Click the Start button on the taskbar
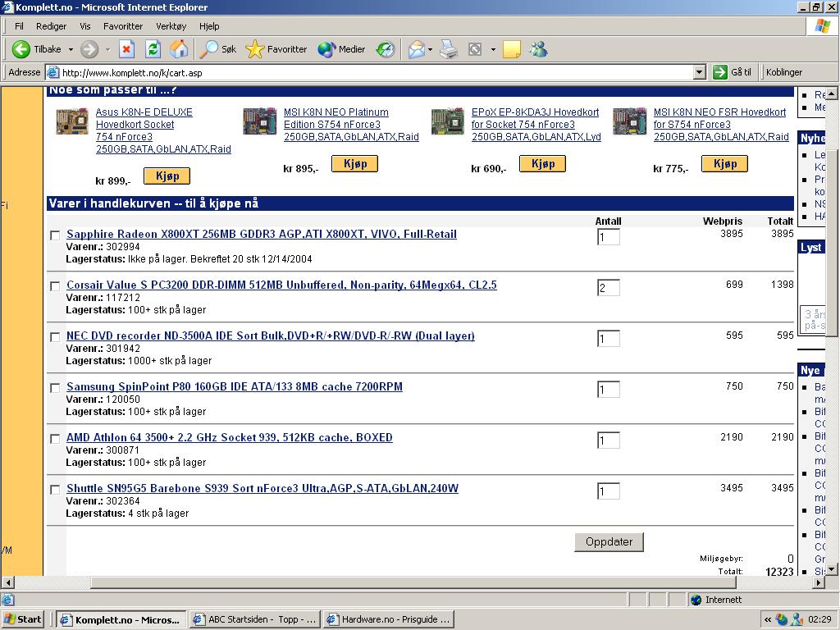The width and height of the screenshot is (840, 630). tap(22, 620)
